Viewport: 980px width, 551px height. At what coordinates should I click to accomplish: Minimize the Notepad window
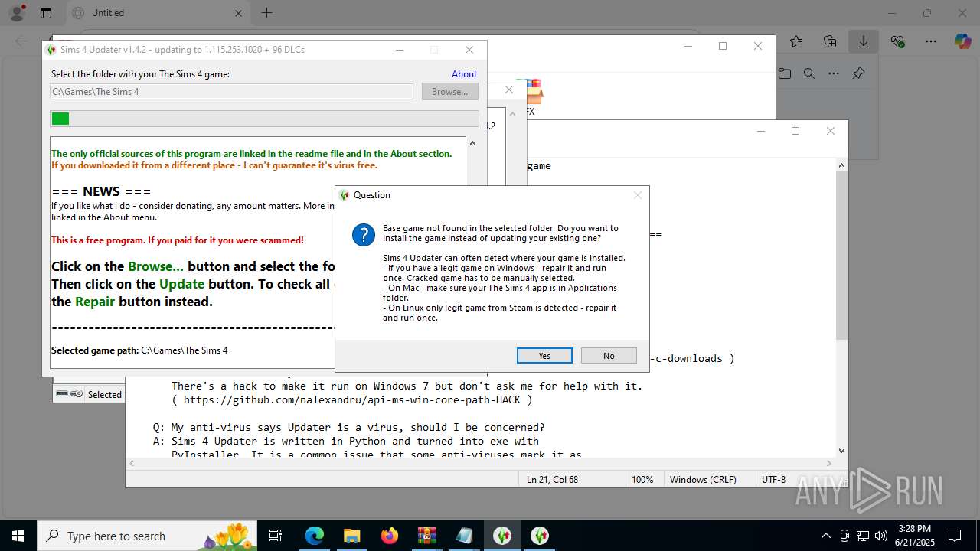[x=760, y=131]
